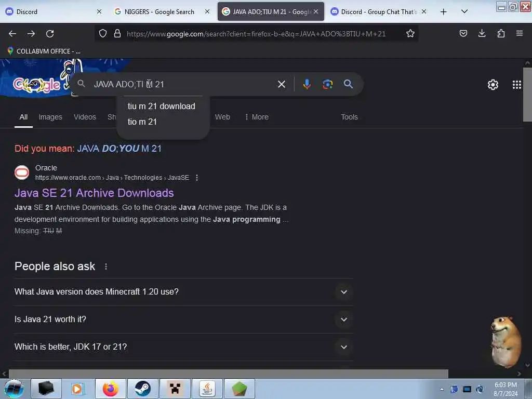The height and width of the screenshot is (399, 532).
Task: Choose 'tiu m 21 download' suggestion
Action: (x=161, y=106)
